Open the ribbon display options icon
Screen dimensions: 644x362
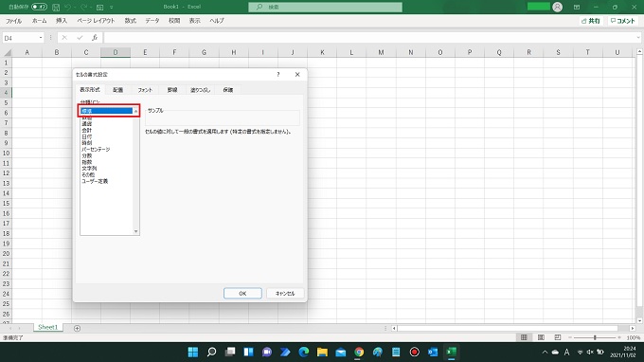point(577,7)
